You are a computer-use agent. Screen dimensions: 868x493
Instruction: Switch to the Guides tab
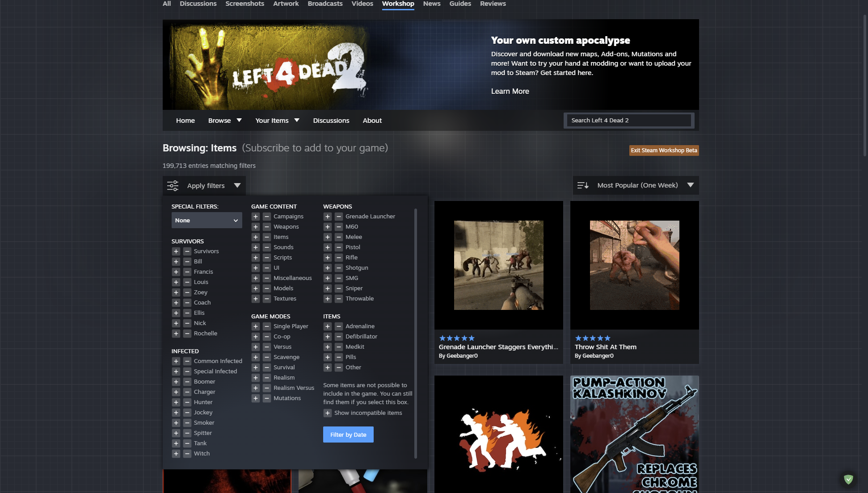[x=460, y=4]
